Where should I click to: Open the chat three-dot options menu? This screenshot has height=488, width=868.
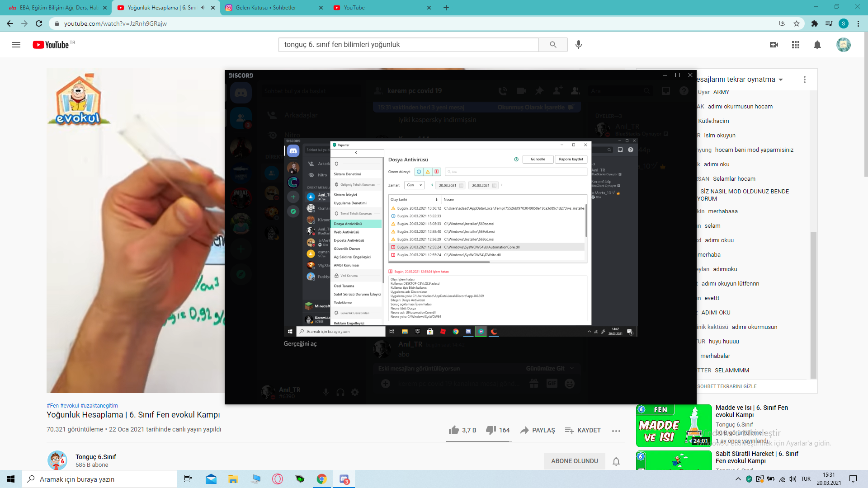click(805, 80)
